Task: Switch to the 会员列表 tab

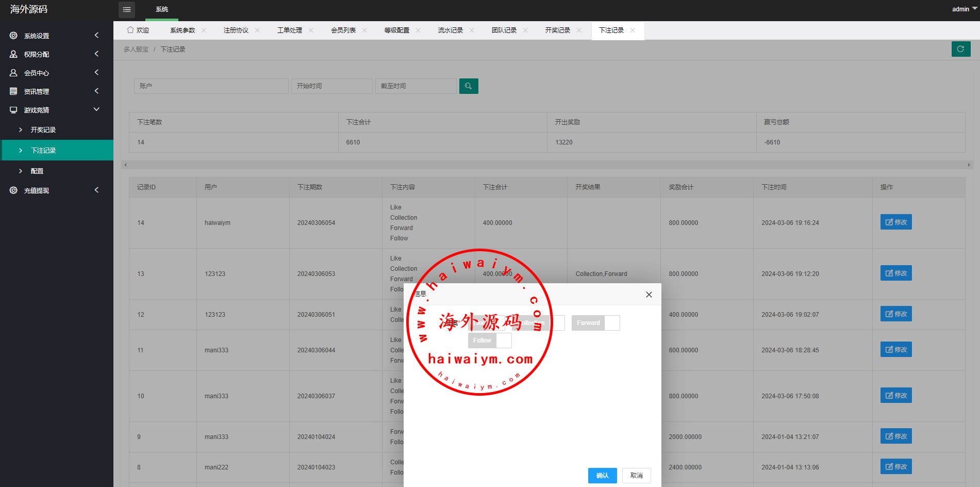Action: 343,30
